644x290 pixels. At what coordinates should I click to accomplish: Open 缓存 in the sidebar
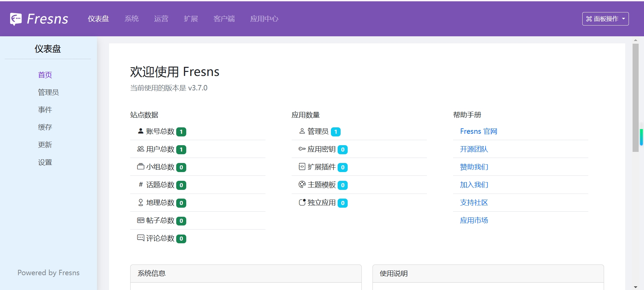[x=45, y=127]
